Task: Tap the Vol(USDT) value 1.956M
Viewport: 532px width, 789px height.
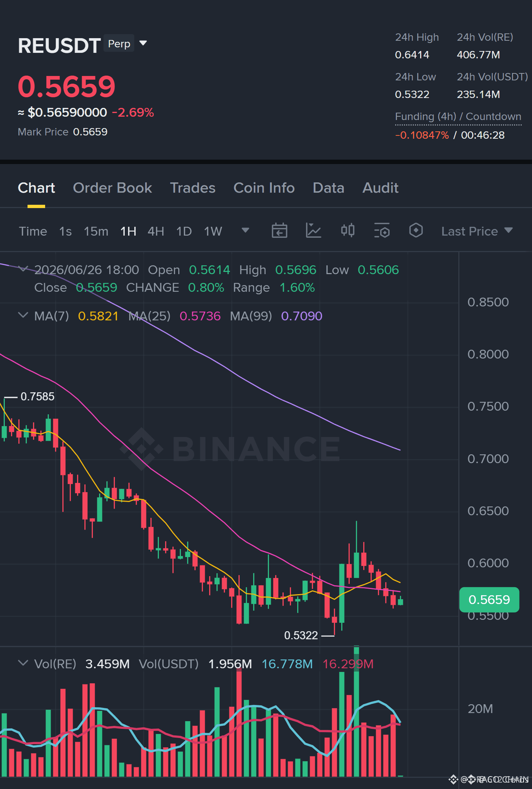Action: click(230, 664)
